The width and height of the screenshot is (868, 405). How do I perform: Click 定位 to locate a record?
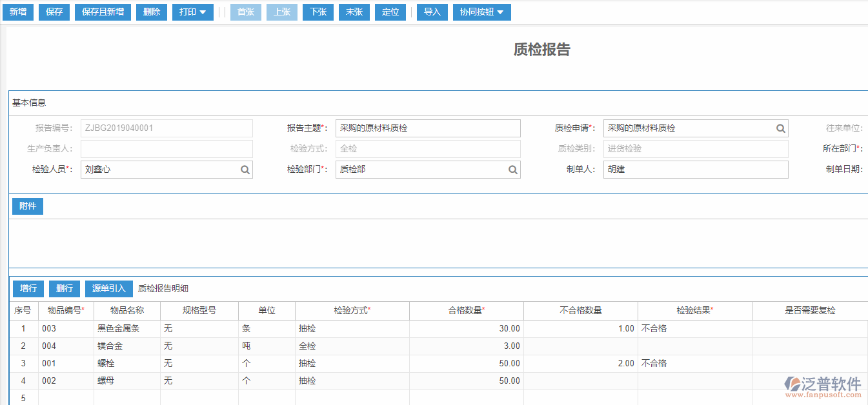390,12
